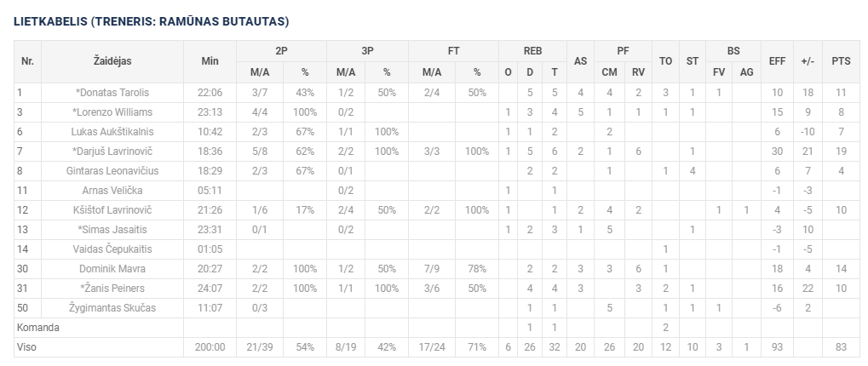Click the Nr. column header

[x=27, y=61]
